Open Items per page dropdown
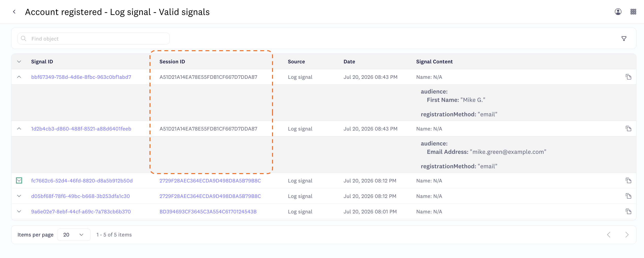The image size is (644, 258). tap(74, 235)
